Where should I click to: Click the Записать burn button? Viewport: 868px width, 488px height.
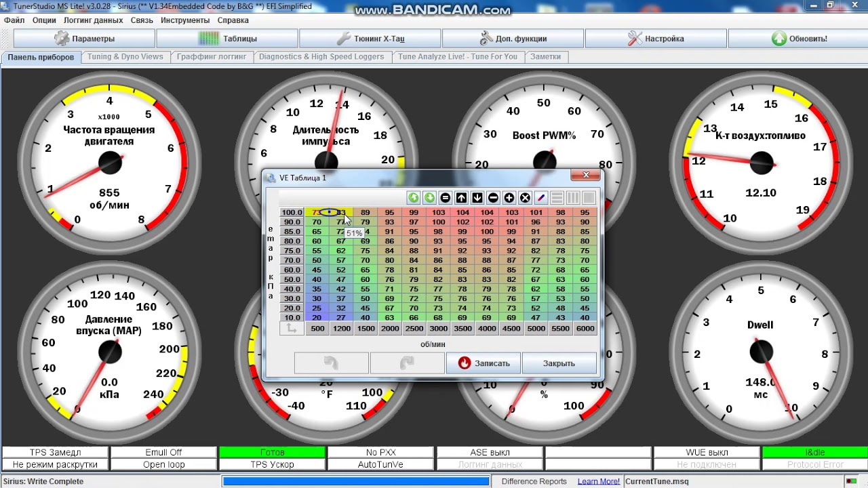[x=484, y=363]
